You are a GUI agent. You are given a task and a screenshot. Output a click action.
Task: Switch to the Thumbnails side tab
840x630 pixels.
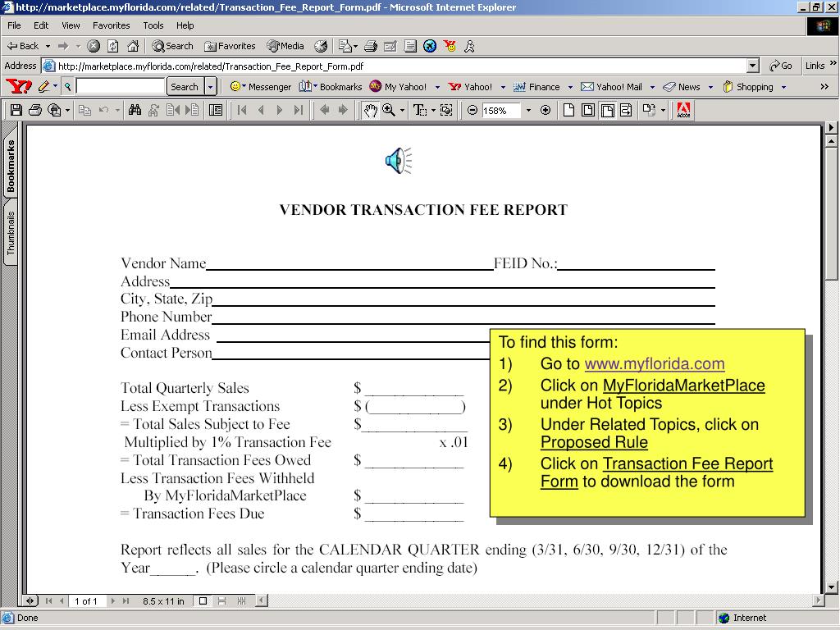click(x=11, y=234)
